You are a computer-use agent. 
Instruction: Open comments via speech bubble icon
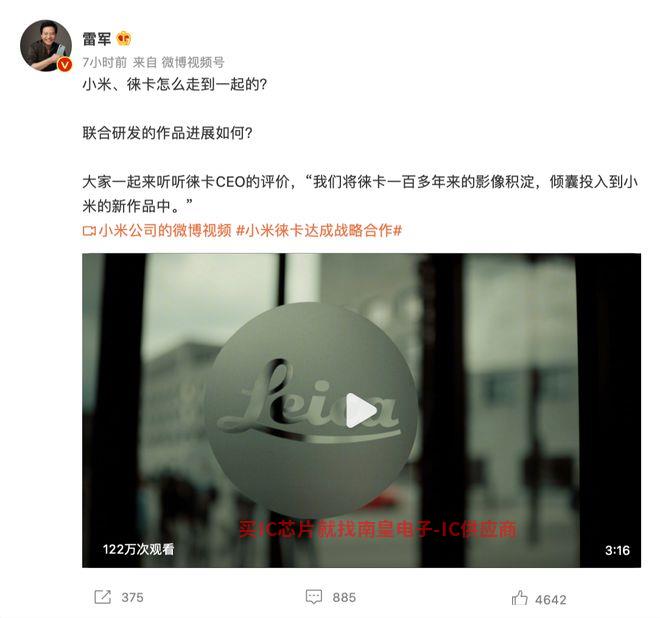point(314,597)
